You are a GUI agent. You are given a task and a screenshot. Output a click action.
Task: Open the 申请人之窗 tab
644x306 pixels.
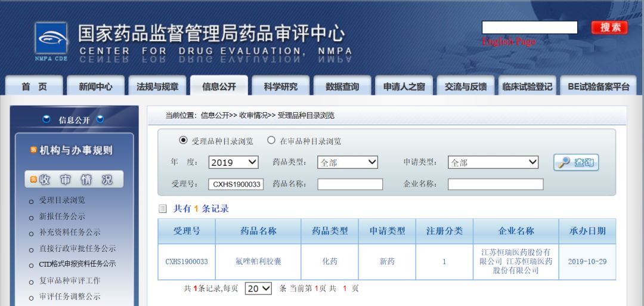click(x=404, y=86)
